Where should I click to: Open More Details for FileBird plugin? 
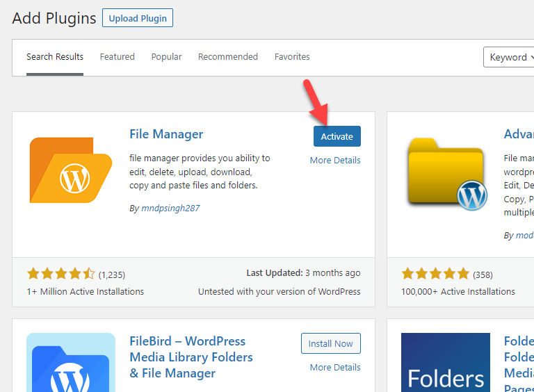[x=335, y=368]
